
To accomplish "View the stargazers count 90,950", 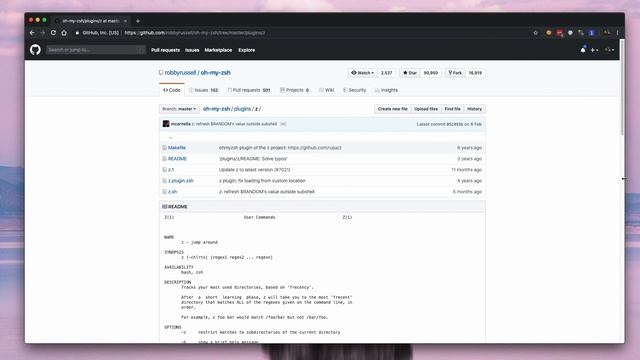I will [x=431, y=73].
